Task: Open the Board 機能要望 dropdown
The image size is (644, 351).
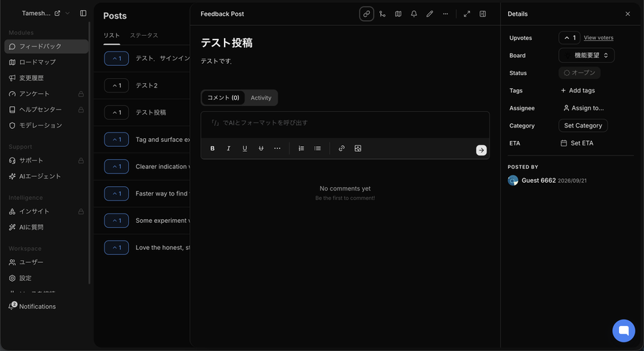Action: click(586, 55)
